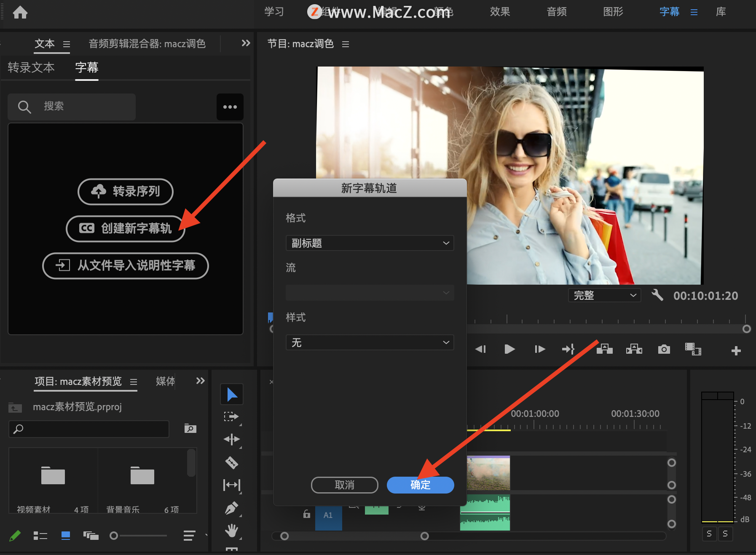Open the 文本 panel menu
This screenshot has height=555, width=756.
(67, 44)
